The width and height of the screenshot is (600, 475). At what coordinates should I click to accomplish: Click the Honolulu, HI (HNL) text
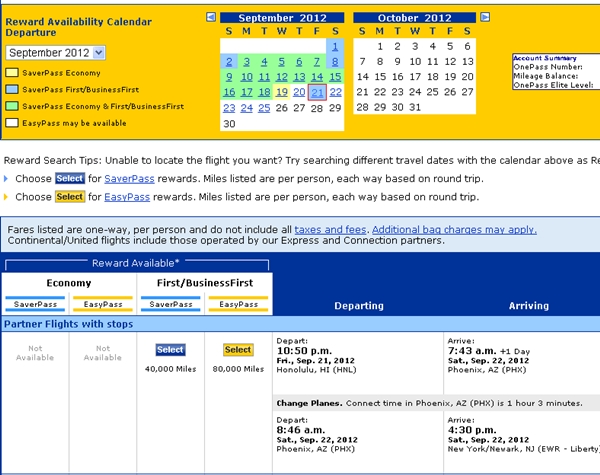(x=316, y=370)
